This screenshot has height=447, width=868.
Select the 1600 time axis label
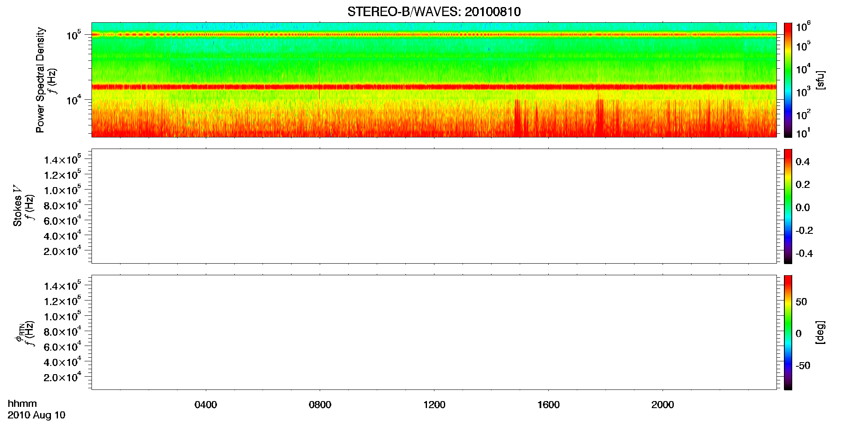click(x=549, y=405)
